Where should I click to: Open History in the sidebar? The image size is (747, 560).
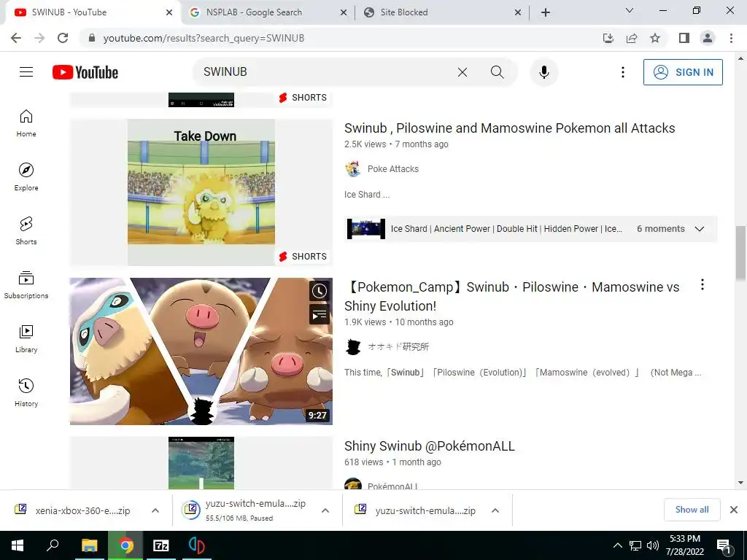tap(26, 392)
